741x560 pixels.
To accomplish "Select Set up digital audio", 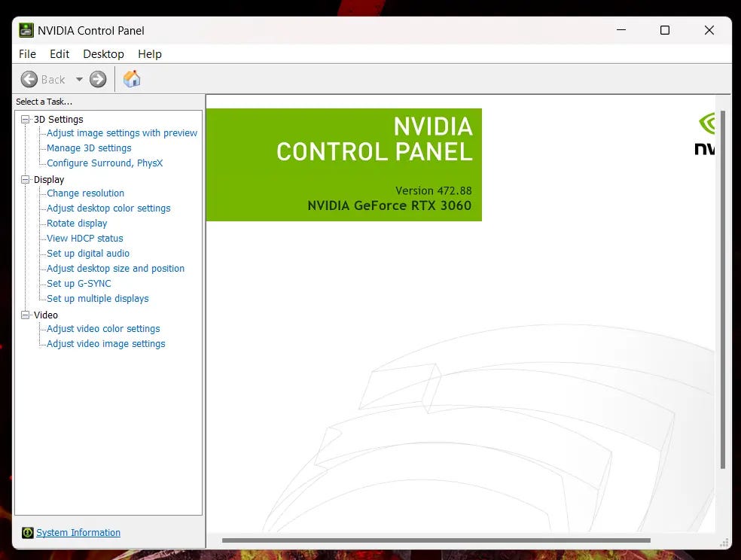I will tap(88, 254).
